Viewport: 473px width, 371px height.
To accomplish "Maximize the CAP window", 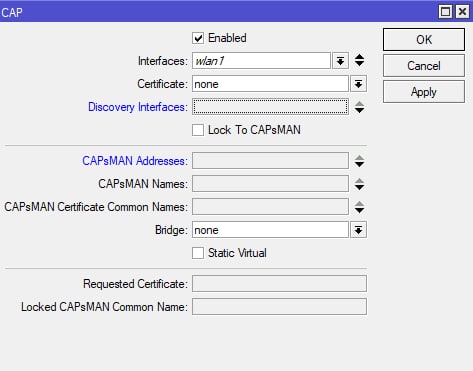I will [445, 12].
